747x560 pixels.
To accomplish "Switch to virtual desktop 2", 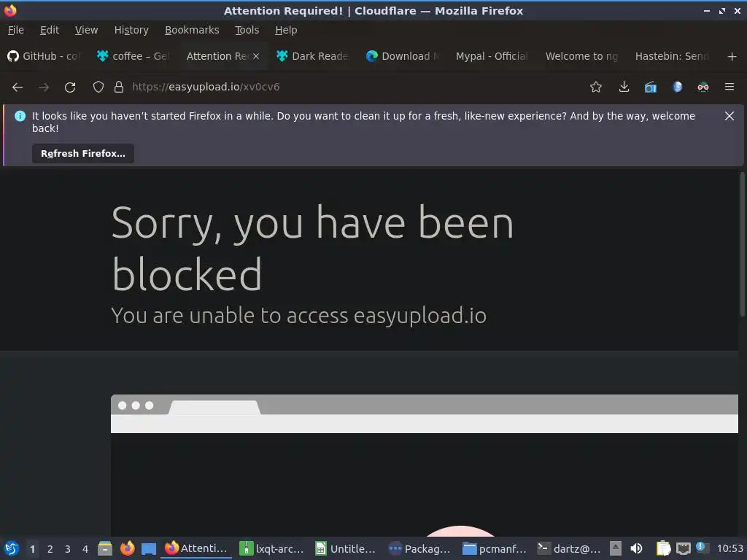I will pyautogui.click(x=50, y=549).
